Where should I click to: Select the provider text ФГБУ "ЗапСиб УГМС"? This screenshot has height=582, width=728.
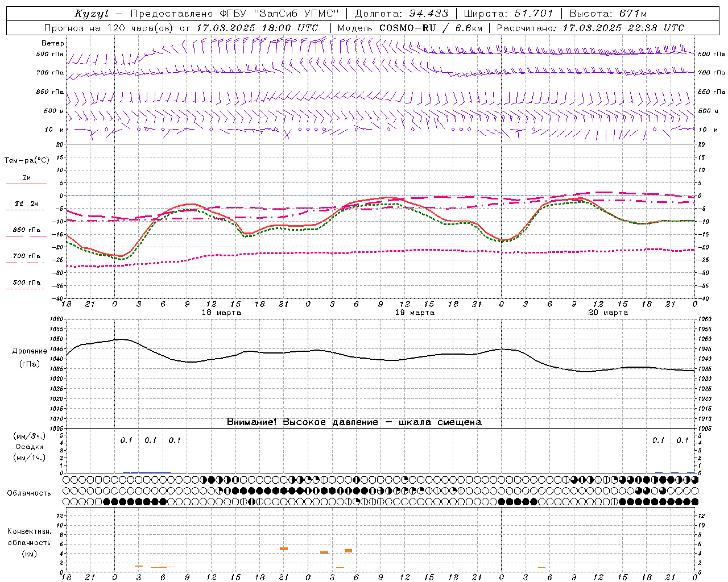[279, 14]
